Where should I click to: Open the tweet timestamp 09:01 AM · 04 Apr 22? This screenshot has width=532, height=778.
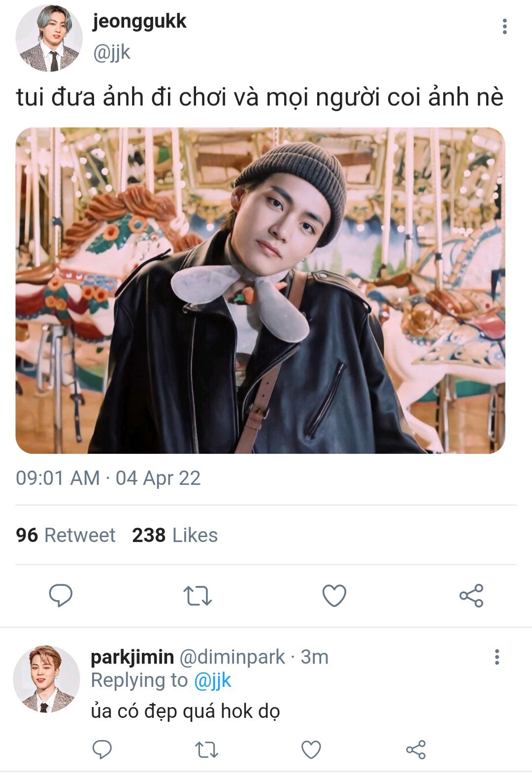coord(108,478)
